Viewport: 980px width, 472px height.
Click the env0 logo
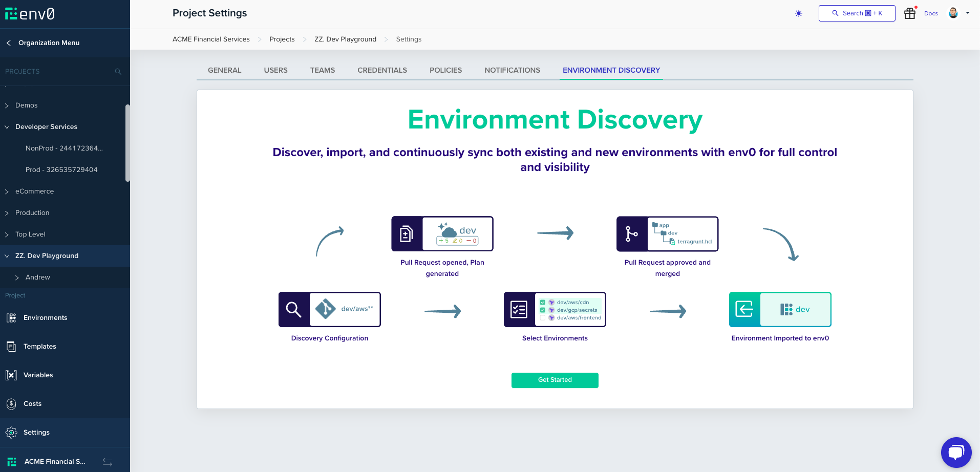coord(30,14)
